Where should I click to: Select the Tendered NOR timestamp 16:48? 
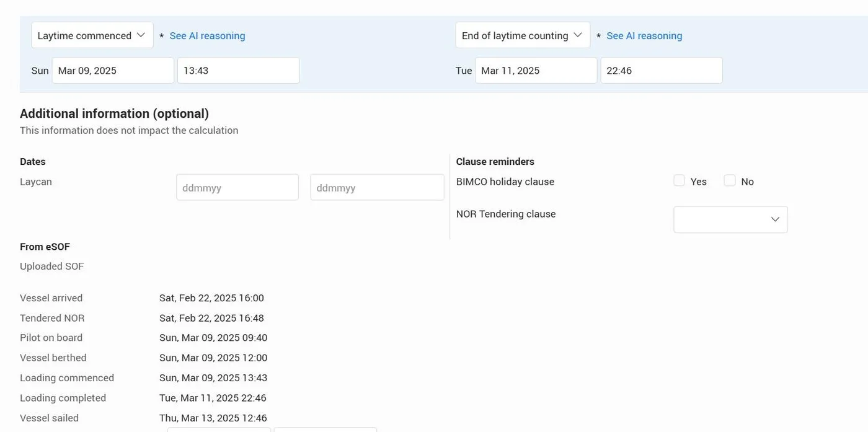point(211,318)
